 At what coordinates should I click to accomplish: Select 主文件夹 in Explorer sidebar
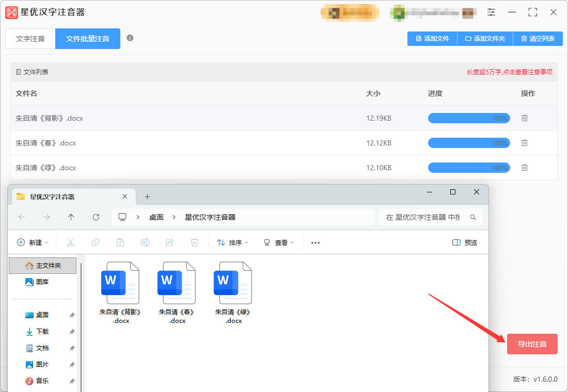point(43,266)
